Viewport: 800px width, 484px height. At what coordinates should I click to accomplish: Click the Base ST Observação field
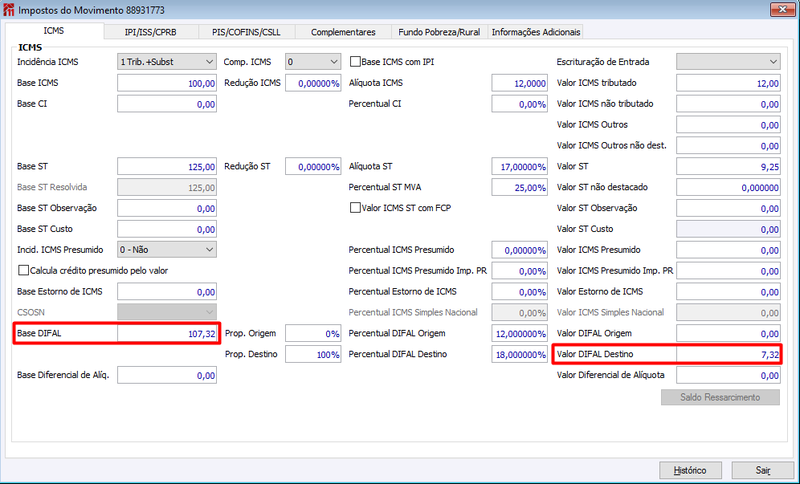[167, 209]
